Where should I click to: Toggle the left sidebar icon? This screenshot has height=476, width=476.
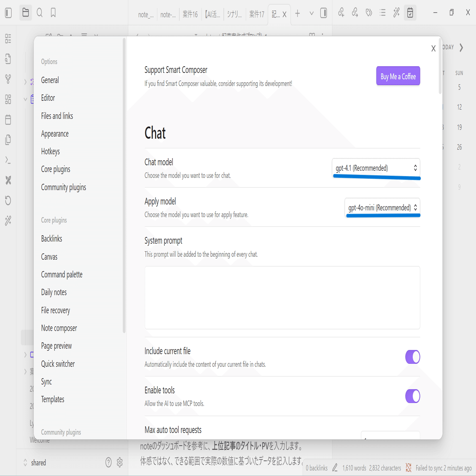point(8,13)
